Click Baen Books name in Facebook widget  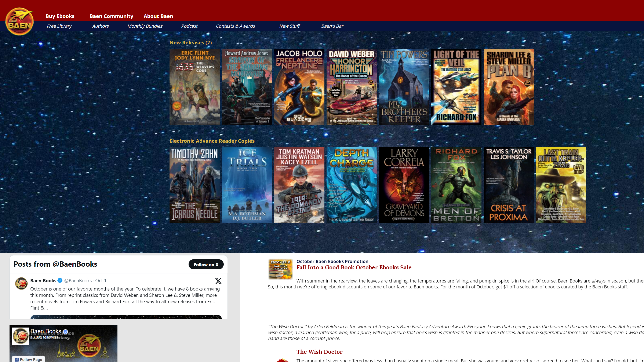pyautogui.click(x=46, y=331)
